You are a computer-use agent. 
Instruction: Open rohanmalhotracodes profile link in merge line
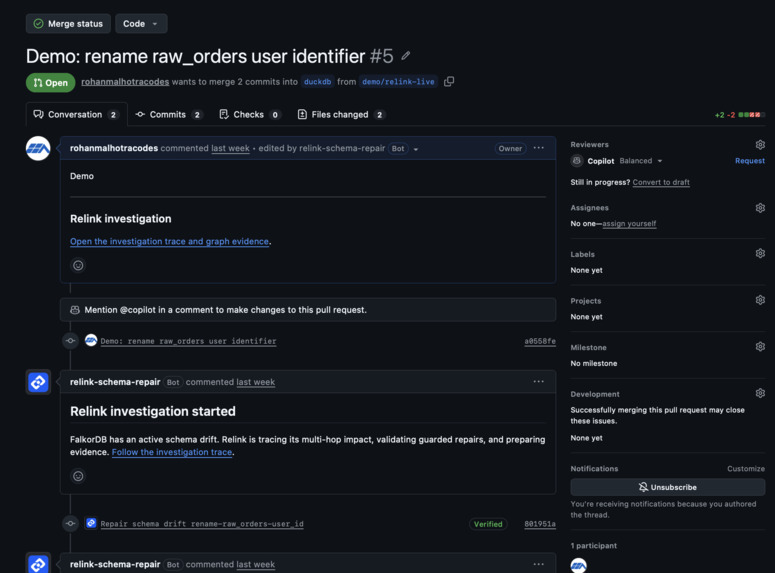point(125,82)
